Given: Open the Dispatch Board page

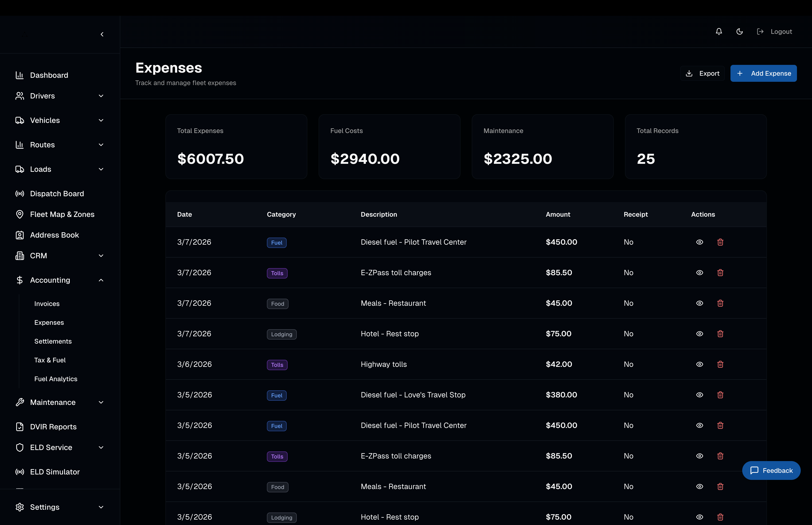Looking at the screenshot, I should [x=57, y=194].
